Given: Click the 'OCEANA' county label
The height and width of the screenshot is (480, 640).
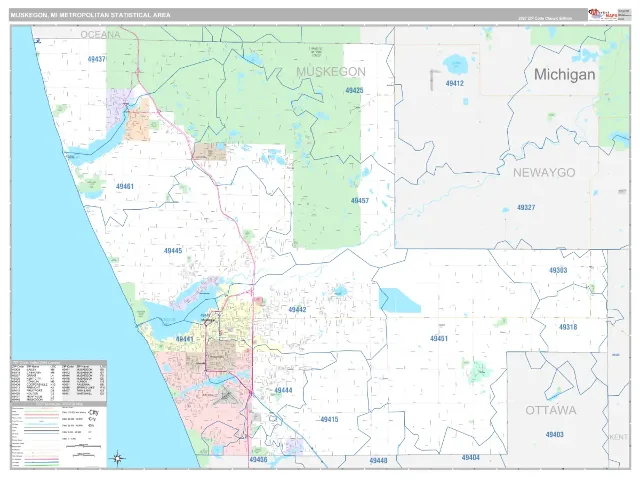Looking at the screenshot, I should [100, 35].
